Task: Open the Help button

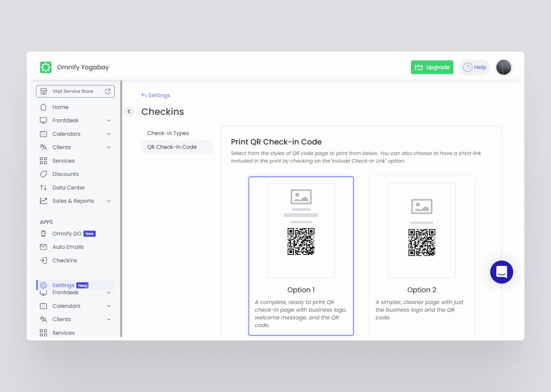Action: tap(474, 67)
